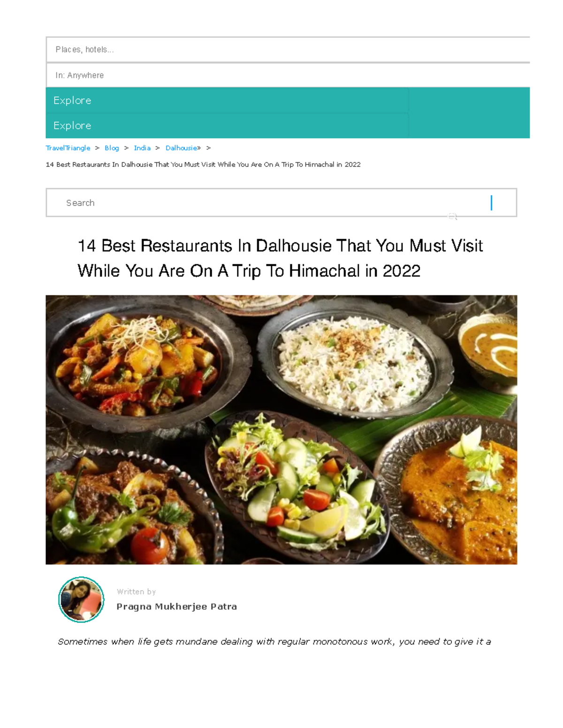This screenshot has width=563, height=728.
Task: Click the author's round profile photo
Action: pyautogui.click(x=81, y=599)
